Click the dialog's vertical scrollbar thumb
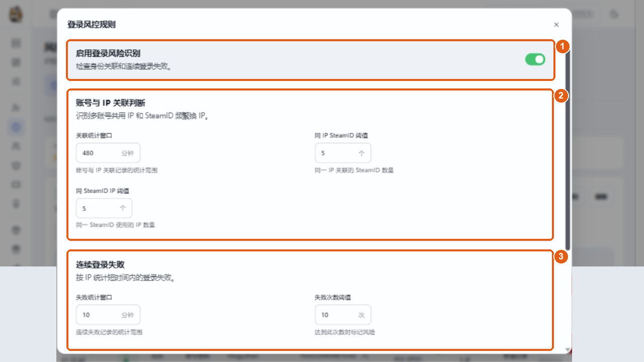Viewport: 644px width, 362px height. 568,148
